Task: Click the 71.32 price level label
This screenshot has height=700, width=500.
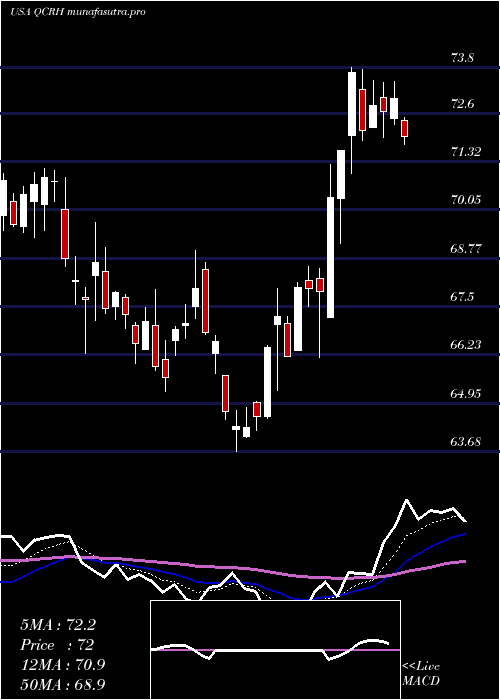Action: 466,152
